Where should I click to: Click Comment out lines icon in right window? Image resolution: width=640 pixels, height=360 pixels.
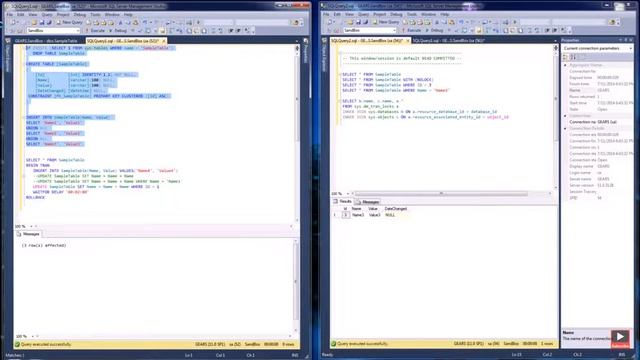pyautogui.click(x=529, y=30)
